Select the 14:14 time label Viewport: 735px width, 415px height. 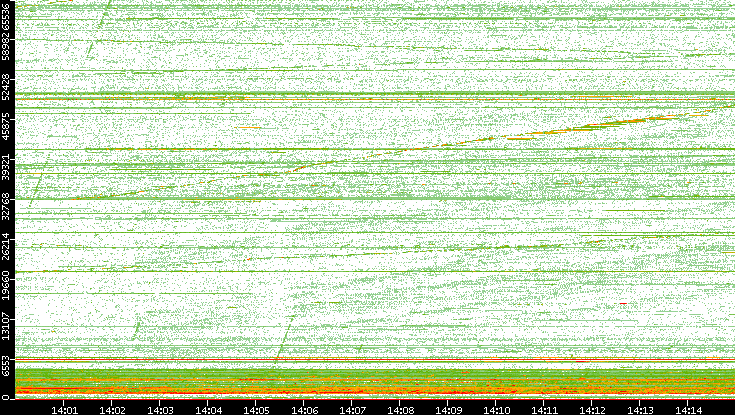(688, 409)
